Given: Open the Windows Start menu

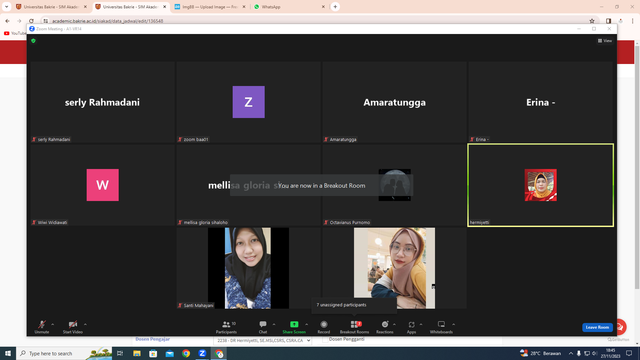Looking at the screenshot, I should coord(8,353).
